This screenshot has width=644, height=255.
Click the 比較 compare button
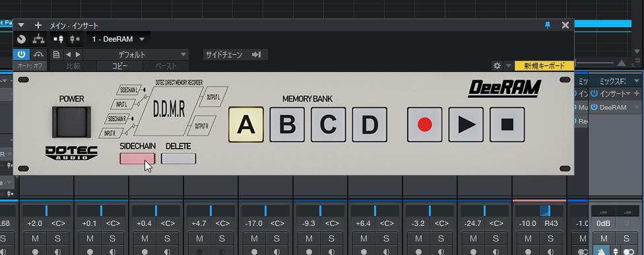tap(73, 66)
